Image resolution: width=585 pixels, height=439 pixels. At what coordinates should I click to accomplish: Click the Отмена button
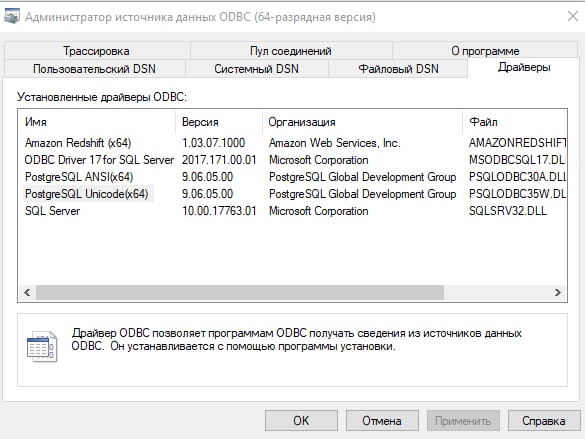point(382,421)
